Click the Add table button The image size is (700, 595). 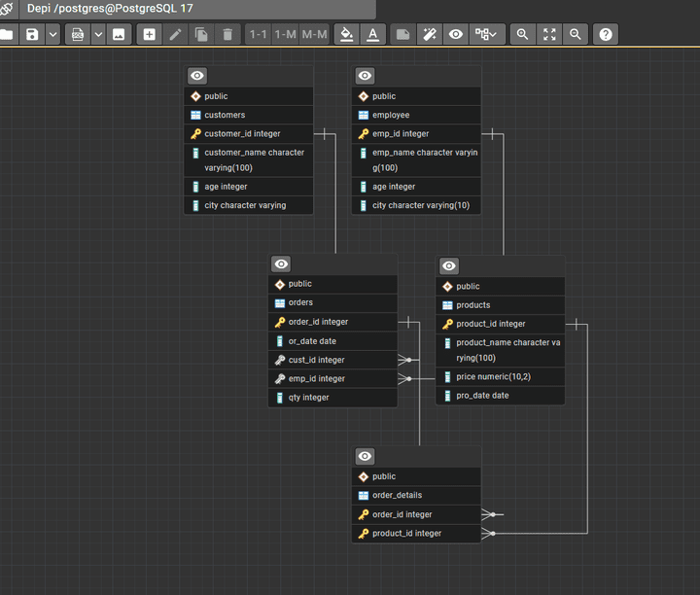(x=149, y=34)
